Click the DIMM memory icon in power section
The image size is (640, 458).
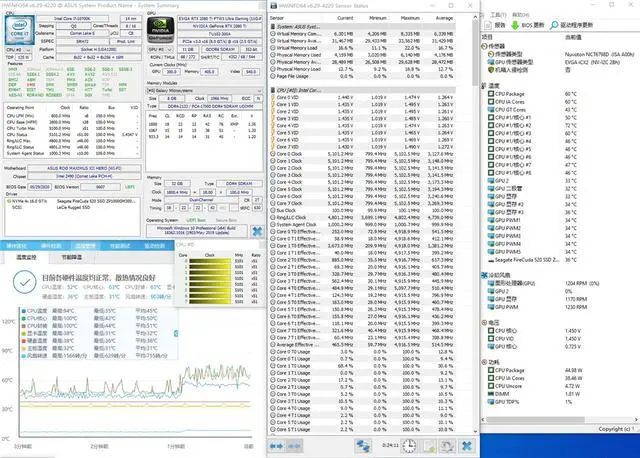[491, 394]
